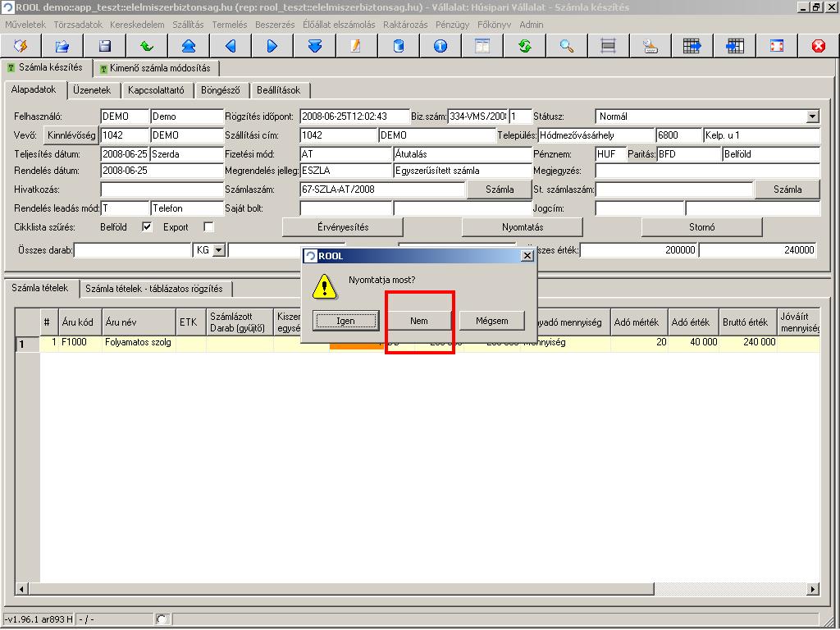Click the table export arrow icon
The width and height of the screenshot is (840, 630).
pyautogui.click(x=692, y=46)
